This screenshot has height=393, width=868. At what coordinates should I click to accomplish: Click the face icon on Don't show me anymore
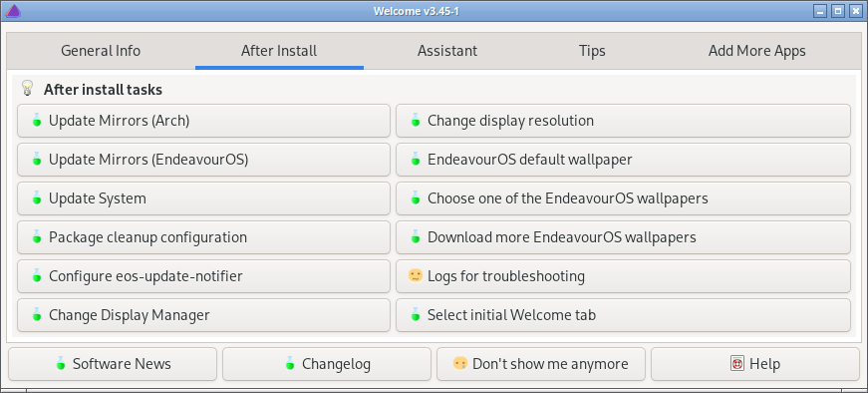(460, 364)
